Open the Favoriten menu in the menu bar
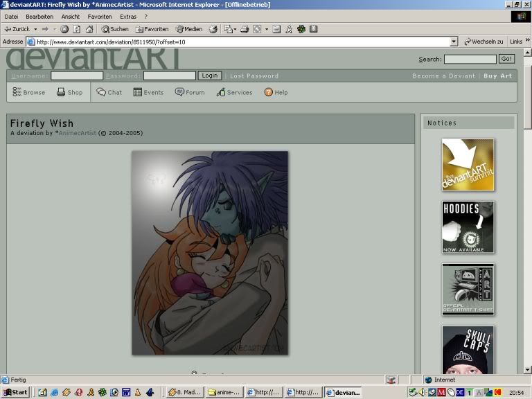 tap(100, 17)
